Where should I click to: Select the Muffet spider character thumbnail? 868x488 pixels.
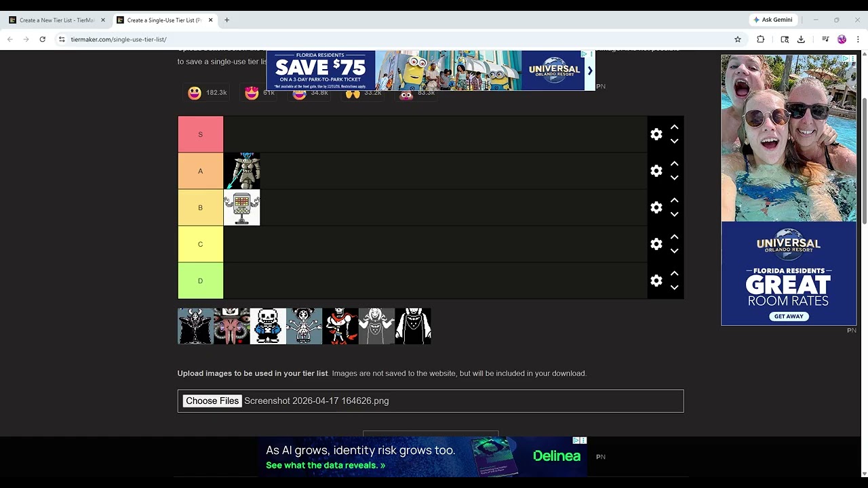[x=304, y=326]
